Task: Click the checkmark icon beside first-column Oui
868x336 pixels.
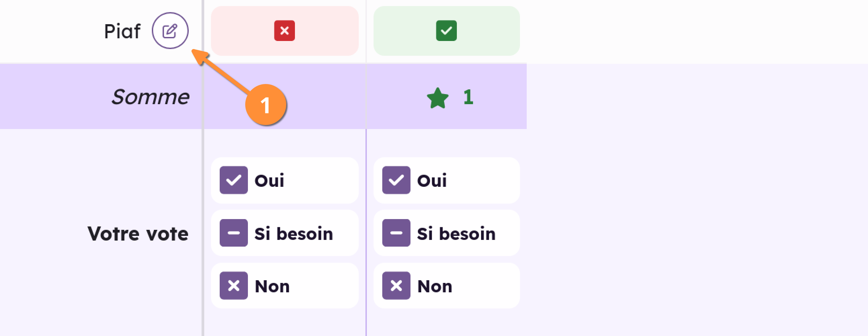Action: pyautogui.click(x=233, y=180)
